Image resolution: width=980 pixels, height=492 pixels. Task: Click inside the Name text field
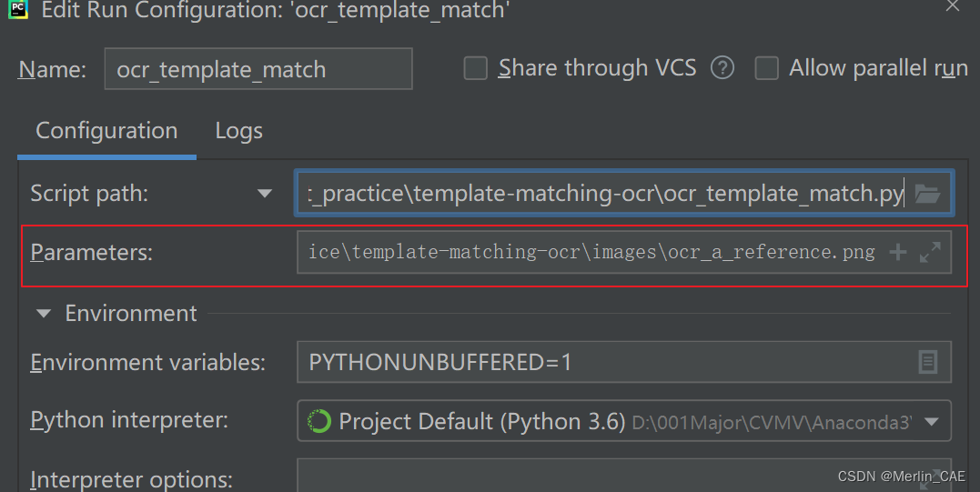point(258,69)
